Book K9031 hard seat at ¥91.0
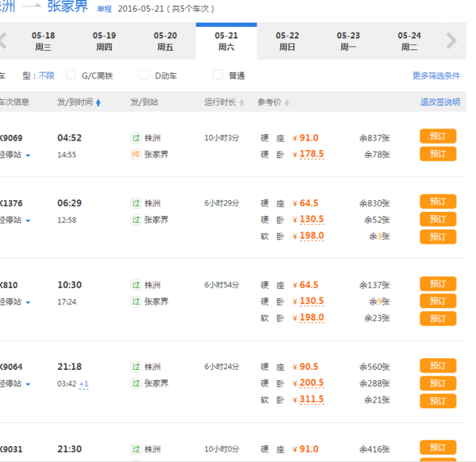 [x=438, y=448]
